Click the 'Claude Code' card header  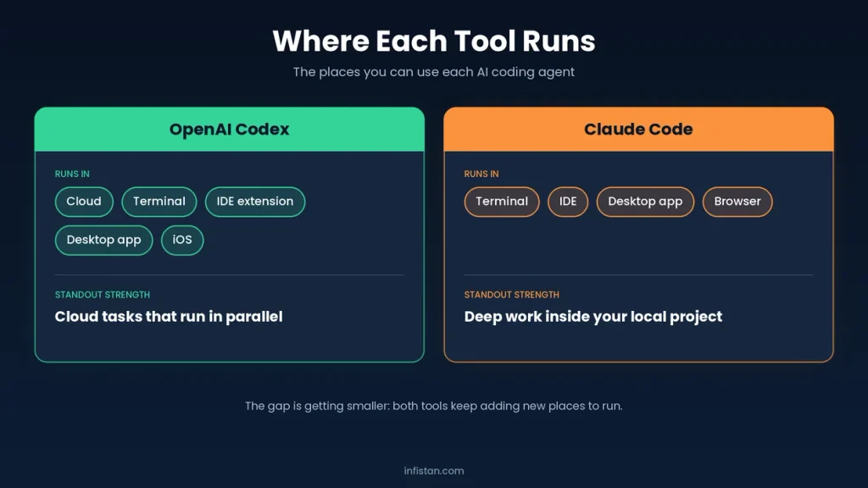click(638, 130)
